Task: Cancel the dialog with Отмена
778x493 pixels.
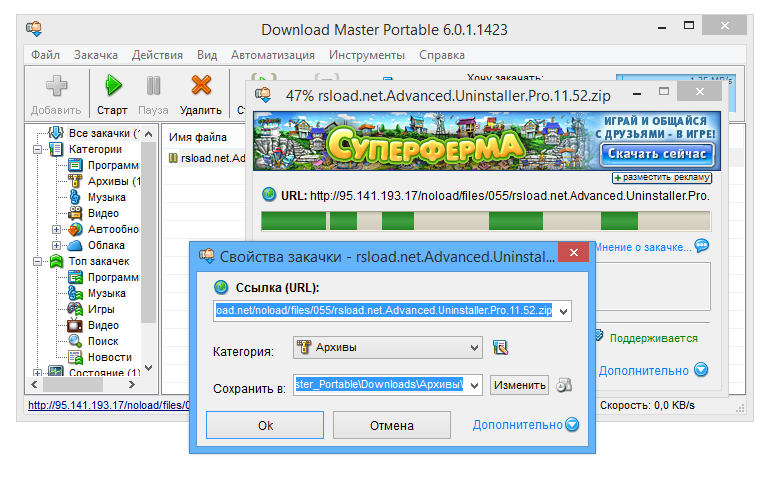Action: 391,425
